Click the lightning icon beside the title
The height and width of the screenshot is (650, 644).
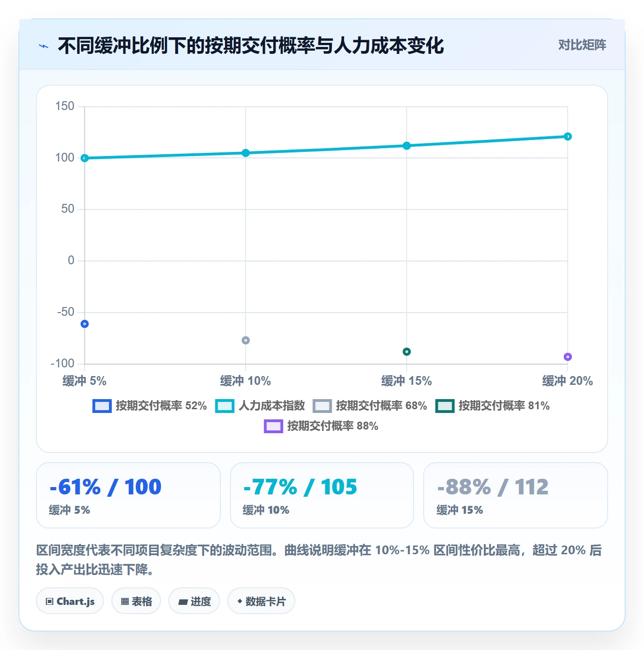[x=44, y=46]
